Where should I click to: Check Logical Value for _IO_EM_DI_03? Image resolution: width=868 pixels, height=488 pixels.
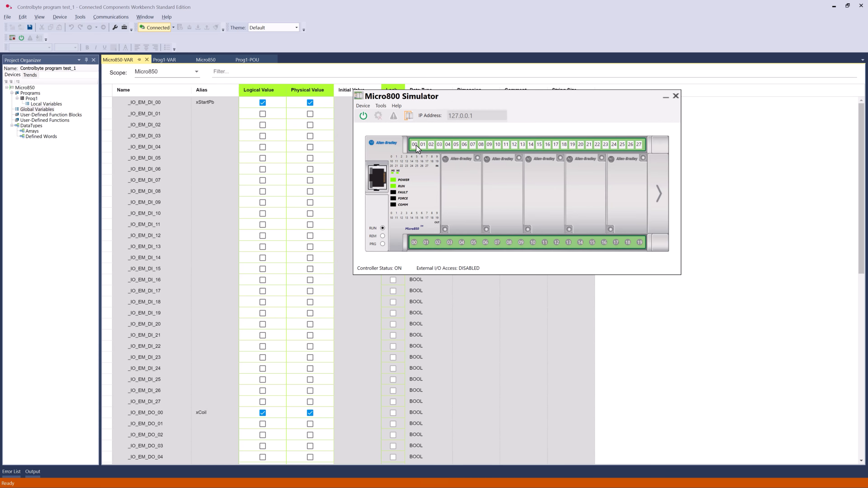[x=262, y=136]
